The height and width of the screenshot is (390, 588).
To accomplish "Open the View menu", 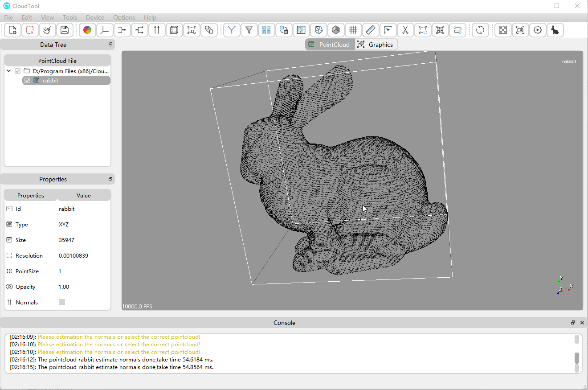I will 47,17.
